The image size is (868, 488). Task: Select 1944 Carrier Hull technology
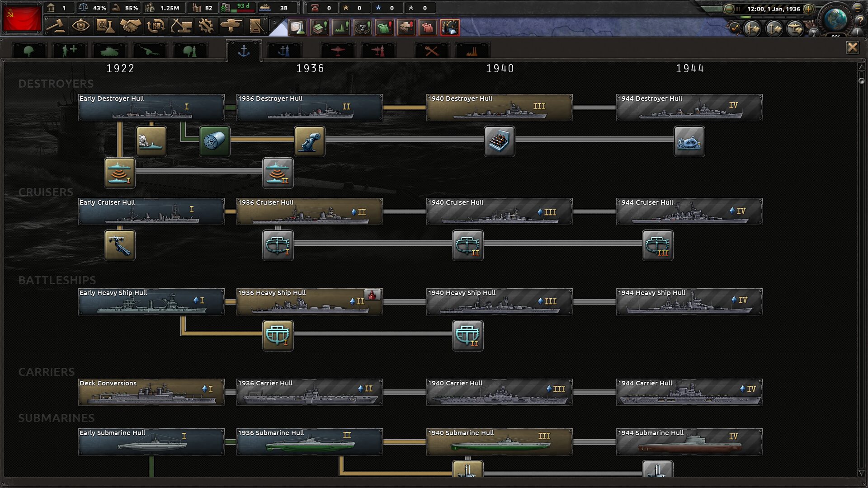tap(689, 392)
